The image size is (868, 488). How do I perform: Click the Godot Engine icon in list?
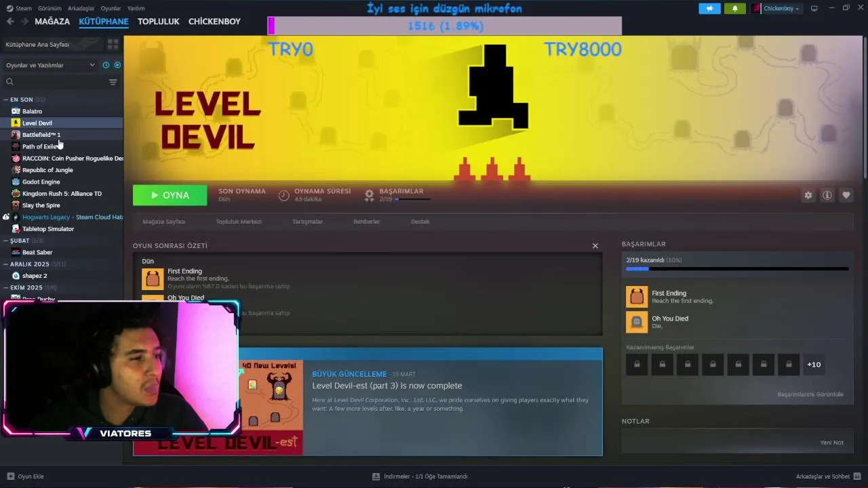[16, 182]
